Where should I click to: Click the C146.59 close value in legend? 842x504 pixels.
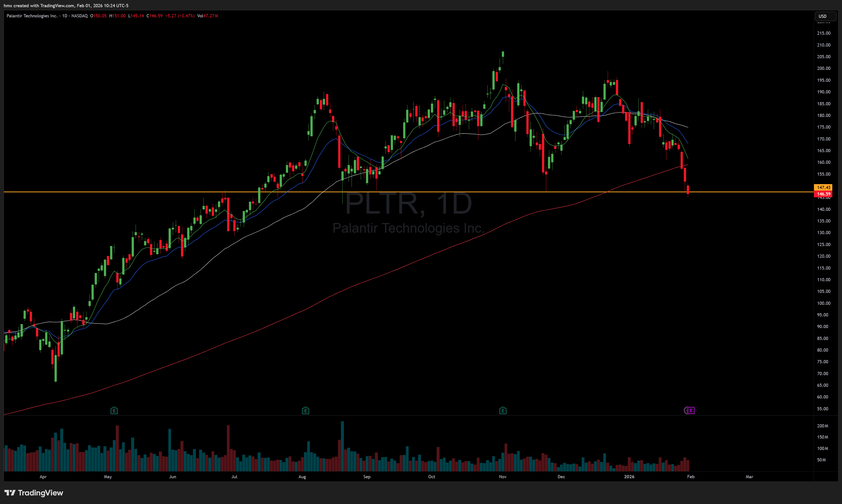tap(155, 16)
